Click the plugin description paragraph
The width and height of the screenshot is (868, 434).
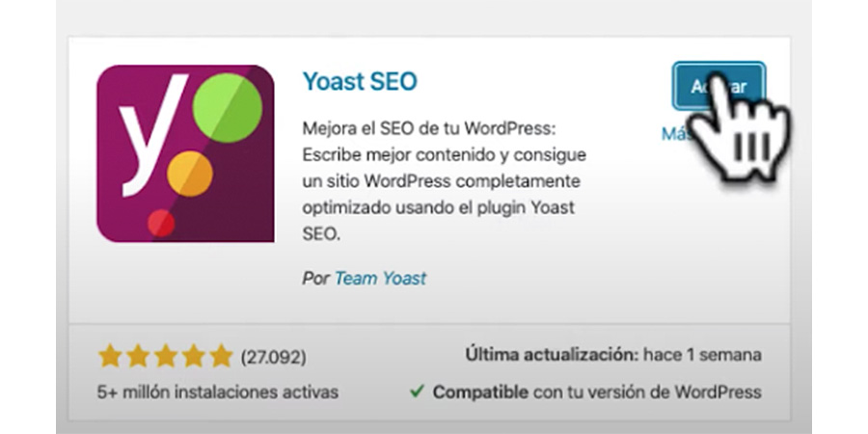tap(444, 181)
